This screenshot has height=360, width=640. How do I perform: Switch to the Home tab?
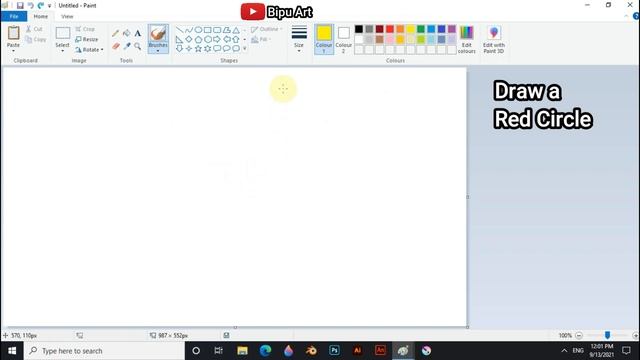coord(40,16)
